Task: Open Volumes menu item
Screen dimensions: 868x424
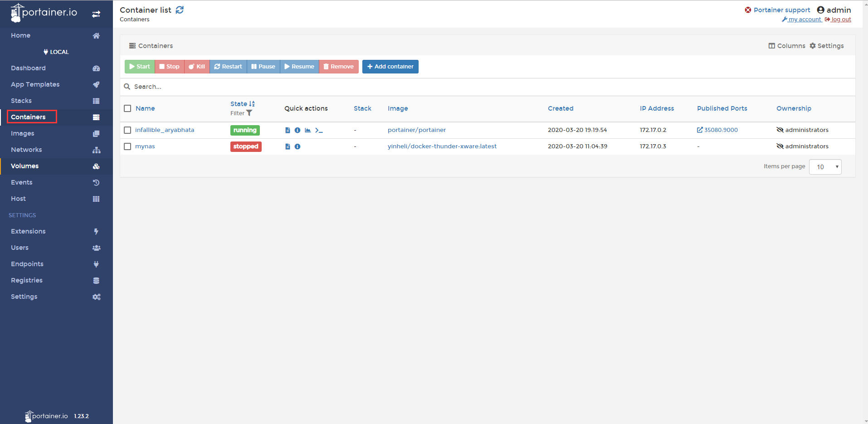Action: coord(25,166)
